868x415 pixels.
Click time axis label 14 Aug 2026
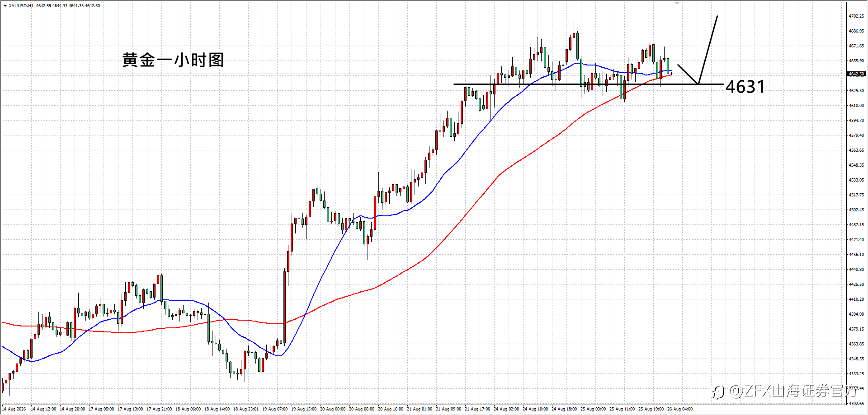tap(14, 410)
